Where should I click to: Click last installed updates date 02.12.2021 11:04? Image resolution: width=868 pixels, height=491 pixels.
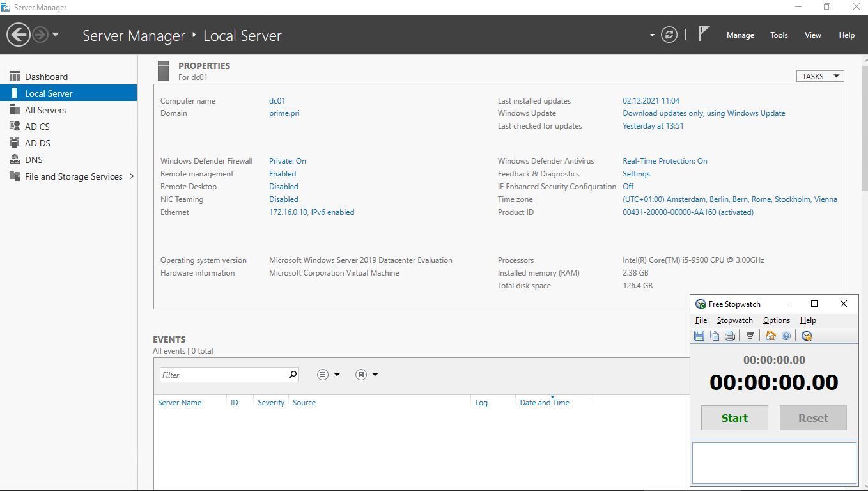coord(651,101)
